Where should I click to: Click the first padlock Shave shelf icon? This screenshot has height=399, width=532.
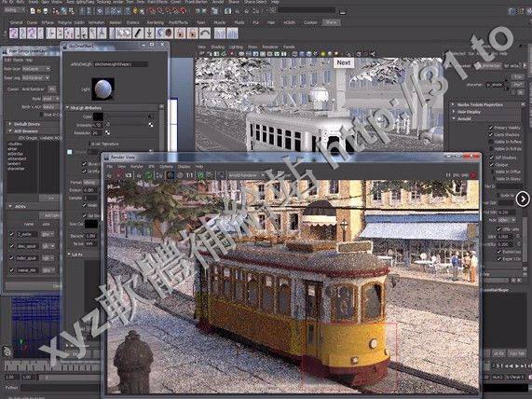click(x=180, y=34)
